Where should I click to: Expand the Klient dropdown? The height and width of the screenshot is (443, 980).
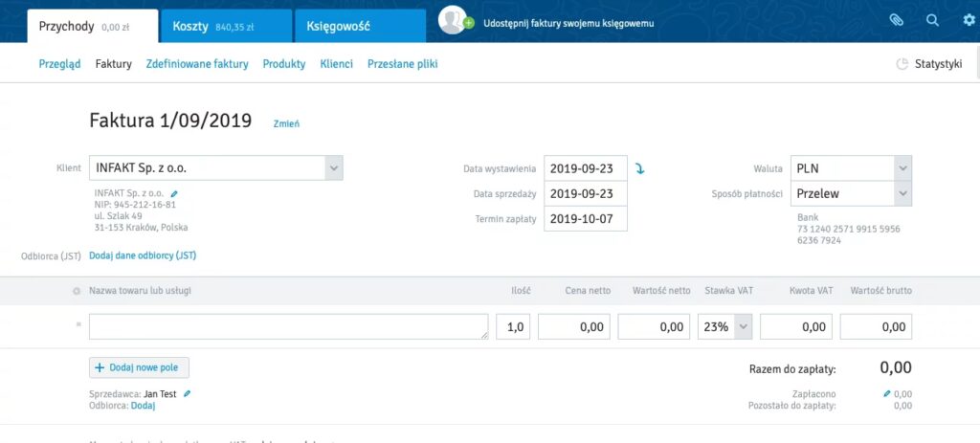(333, 168)
